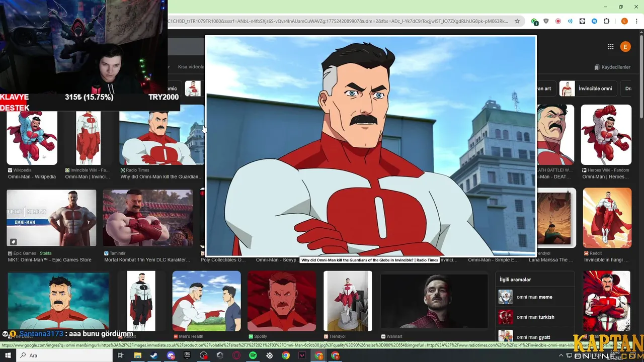Open the grey shield extension icon
644x362 pixels.
click(x=546, y=21)
